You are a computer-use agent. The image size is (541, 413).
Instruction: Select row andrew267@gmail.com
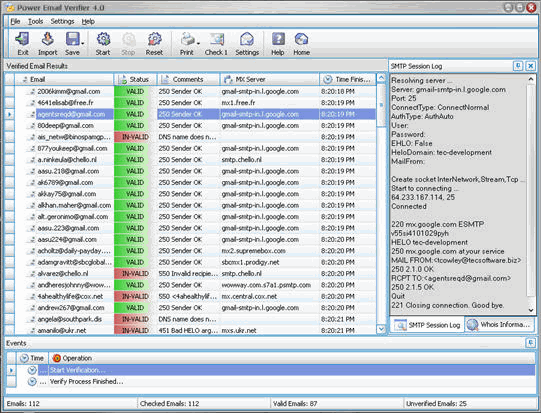pos(195,308)
